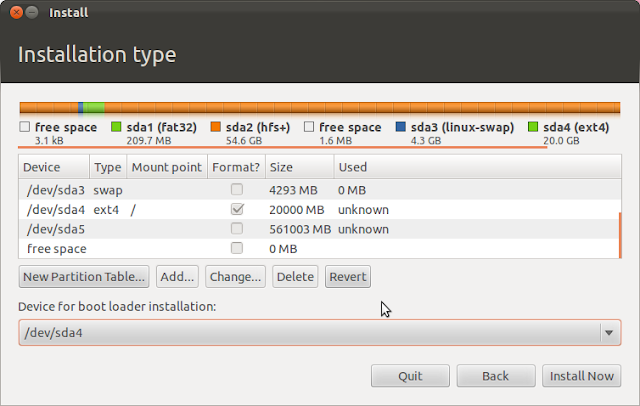
Task: Close the Install window
Action: click(x=16, y=13)
